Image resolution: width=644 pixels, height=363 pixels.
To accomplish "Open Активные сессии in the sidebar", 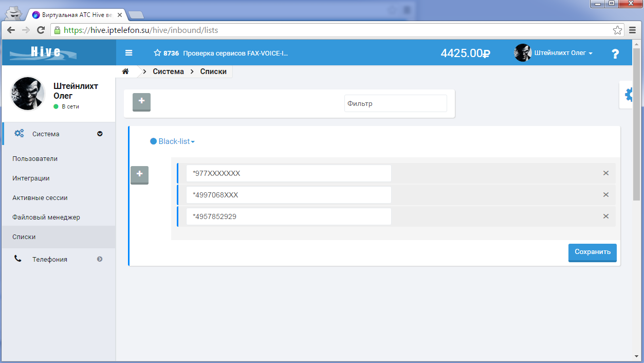I will (x=40, y=198).
